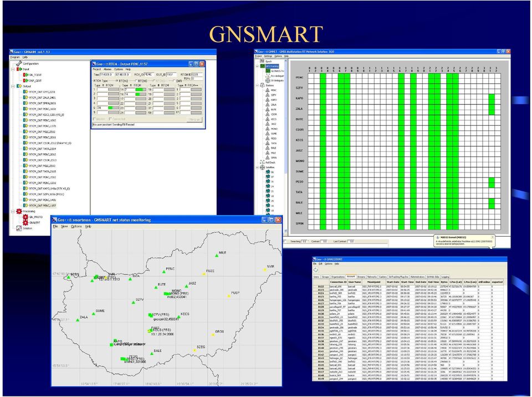Click the Epoch icon in GNNET tree

pos(262,61)
